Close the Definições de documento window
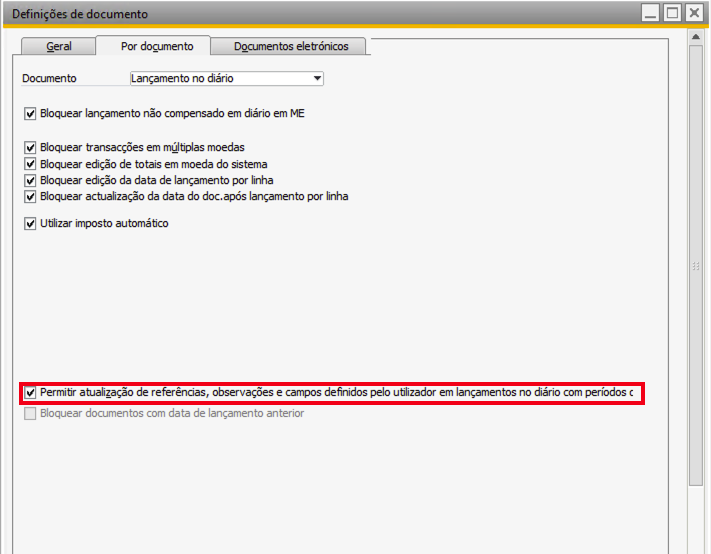 [x=694, y=14]
